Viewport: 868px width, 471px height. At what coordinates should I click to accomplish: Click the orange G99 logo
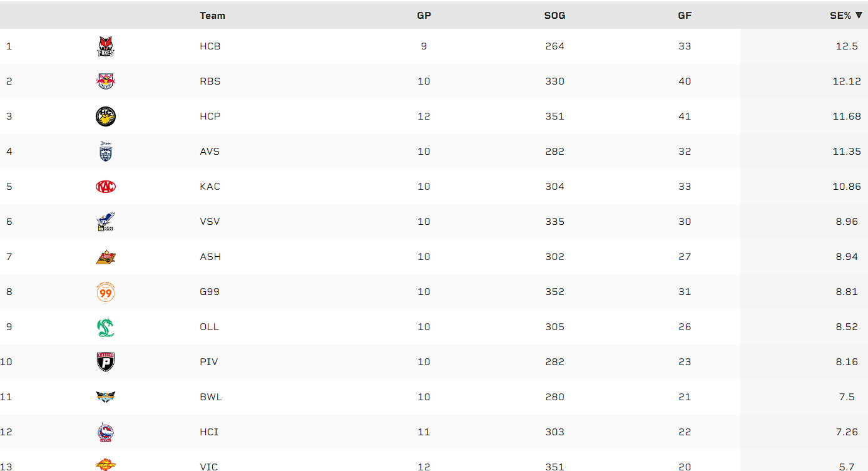[106, 292]
